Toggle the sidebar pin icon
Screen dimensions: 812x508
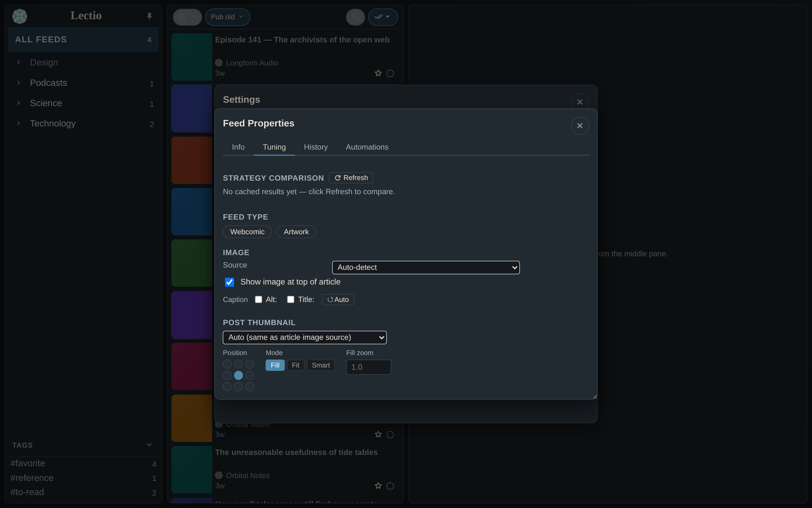(x=149, y=16)
